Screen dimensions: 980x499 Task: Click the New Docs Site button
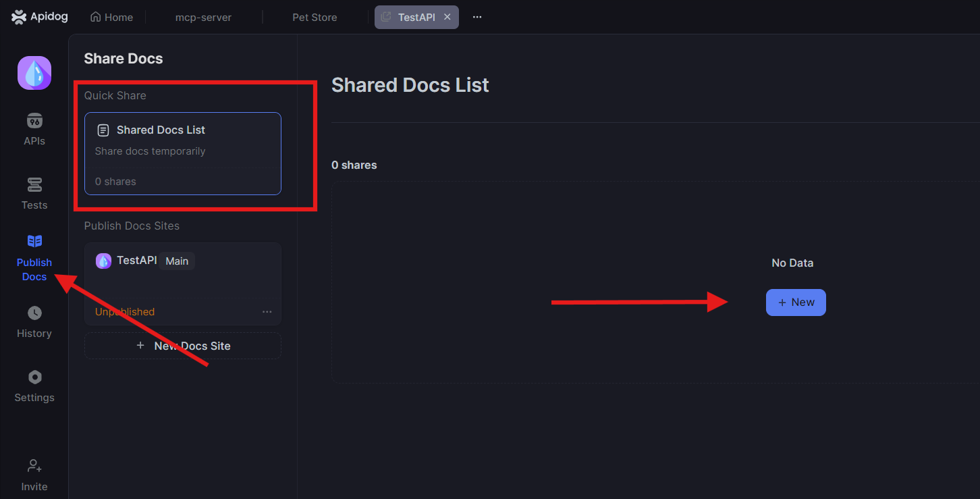click(x=183, y=346)
